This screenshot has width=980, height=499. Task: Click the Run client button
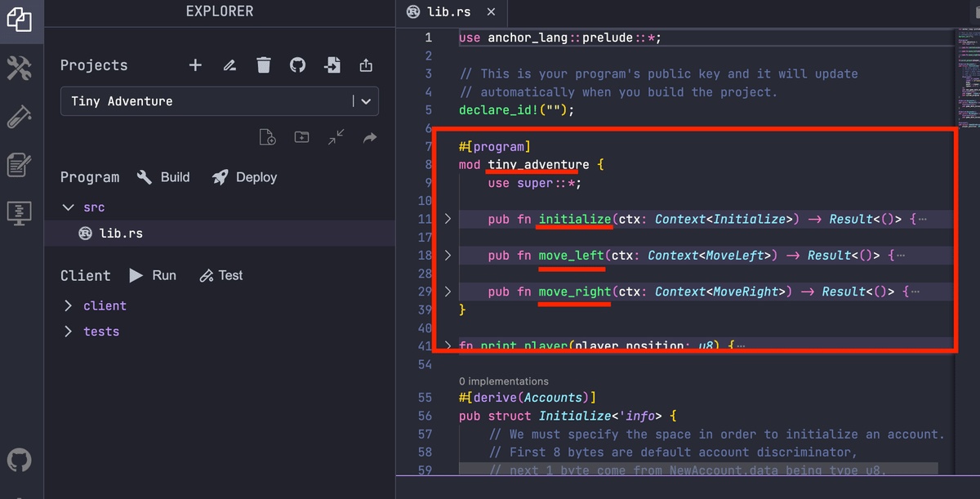[153, 275]
